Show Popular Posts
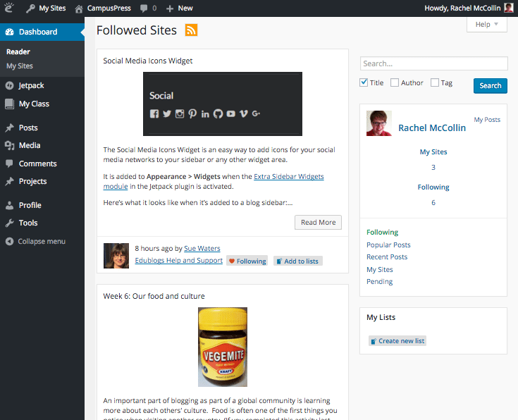This screenshot has height=420, width=518. (x=388, y=245)
